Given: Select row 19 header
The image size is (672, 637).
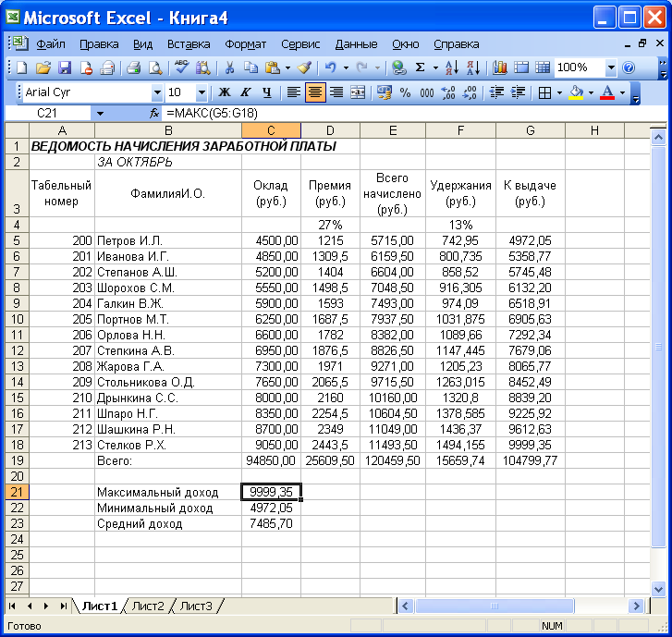Looking at the screenshot, I should (x=17, y=460).
